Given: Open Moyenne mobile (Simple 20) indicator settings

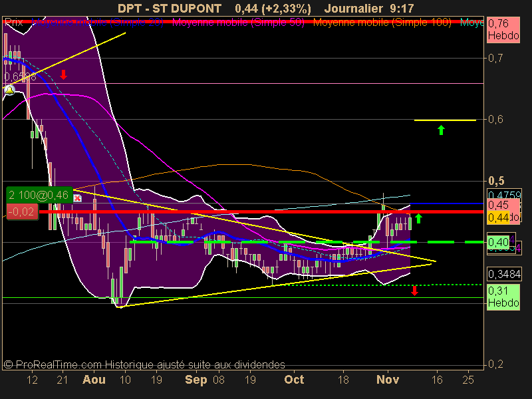Looking at the screenshot, I should 97,23.
